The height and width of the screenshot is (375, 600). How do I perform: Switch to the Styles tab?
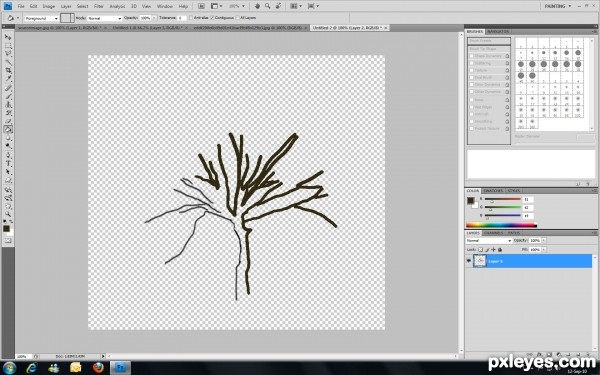point(514,191)
